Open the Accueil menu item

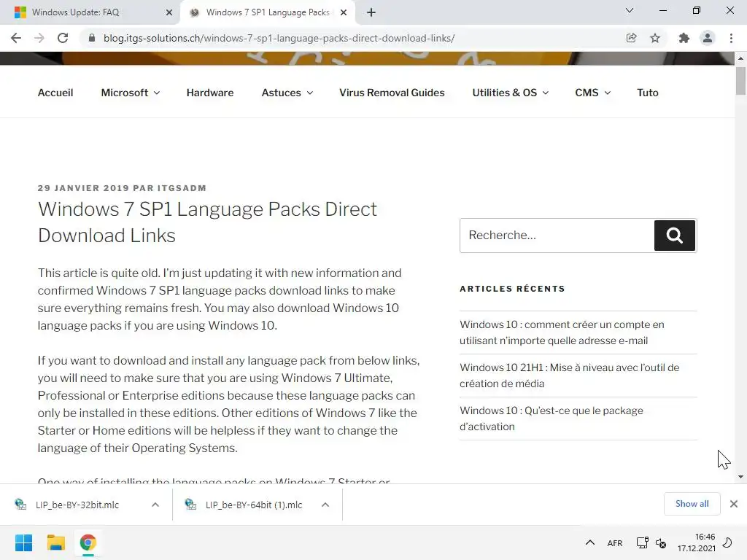tap(55, 93)
